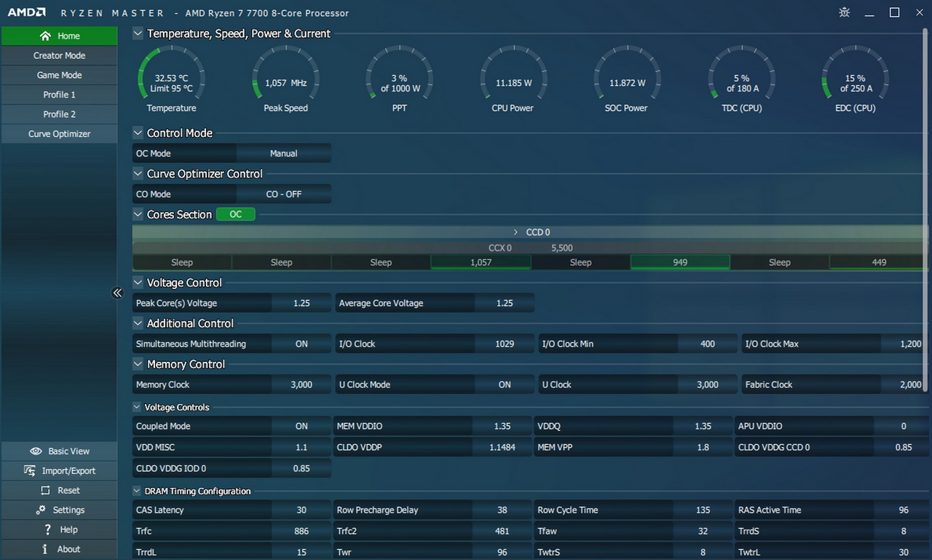Image resolution: width=932 pixels, height=560 pixels.
Task: Open the Help page
Action: [x=59, y=530]
